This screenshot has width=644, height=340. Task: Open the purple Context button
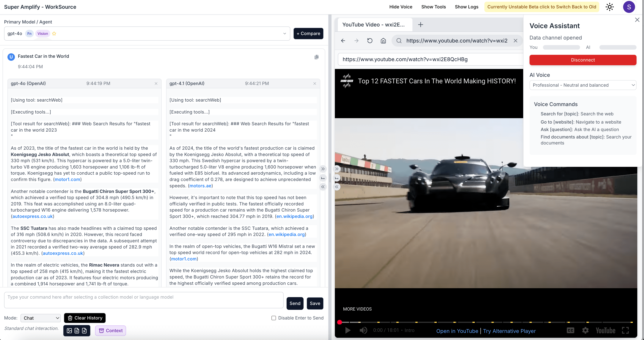click(111, 331)
